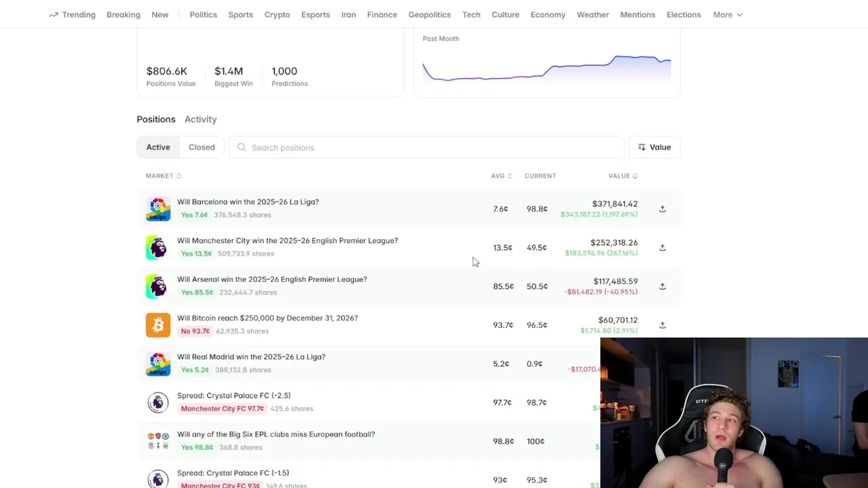The height and width of the screenshot is (488, 868).
Task: Open the Big Six EPL clubs icon
Action: point(158,441)
